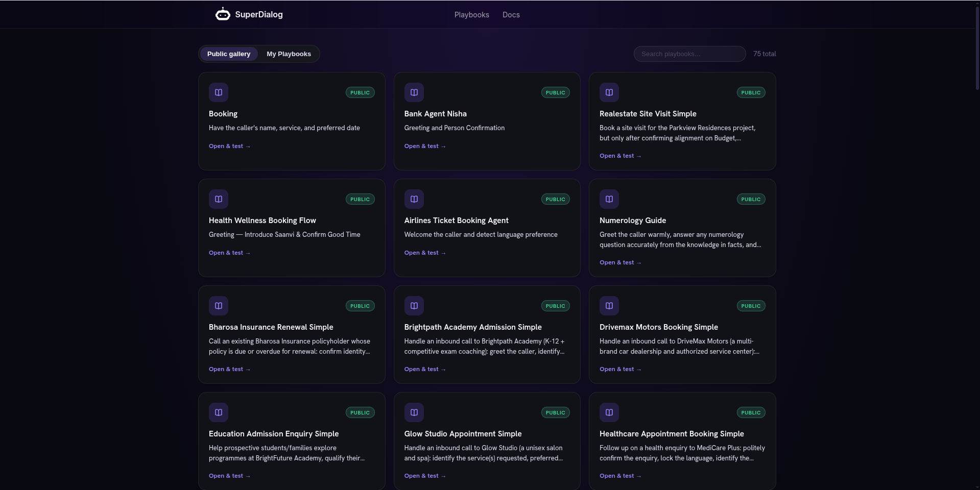Viewport: 980px width, 490px height.
Task: Open & test Health Wellness Booking Flow
Action: 229,253
